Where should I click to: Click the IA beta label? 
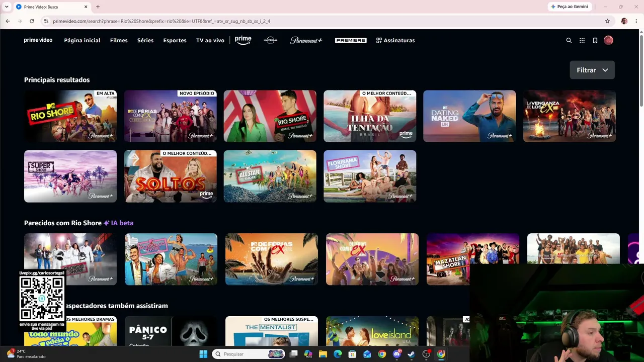tap(118, 223)
